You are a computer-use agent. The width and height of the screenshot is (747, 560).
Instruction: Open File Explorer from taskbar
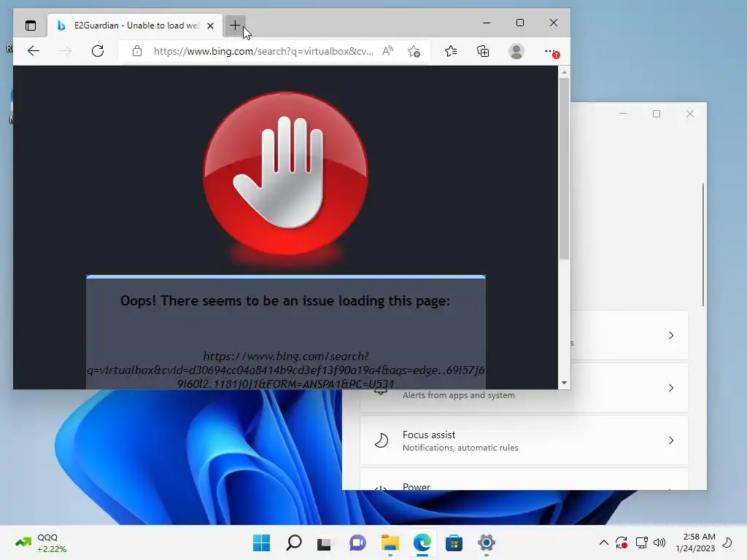(390, 542)
